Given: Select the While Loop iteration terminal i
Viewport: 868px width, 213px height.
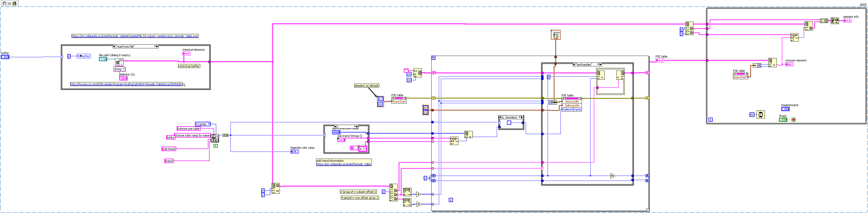Looking at the screenshot, I should pos(711,119).
